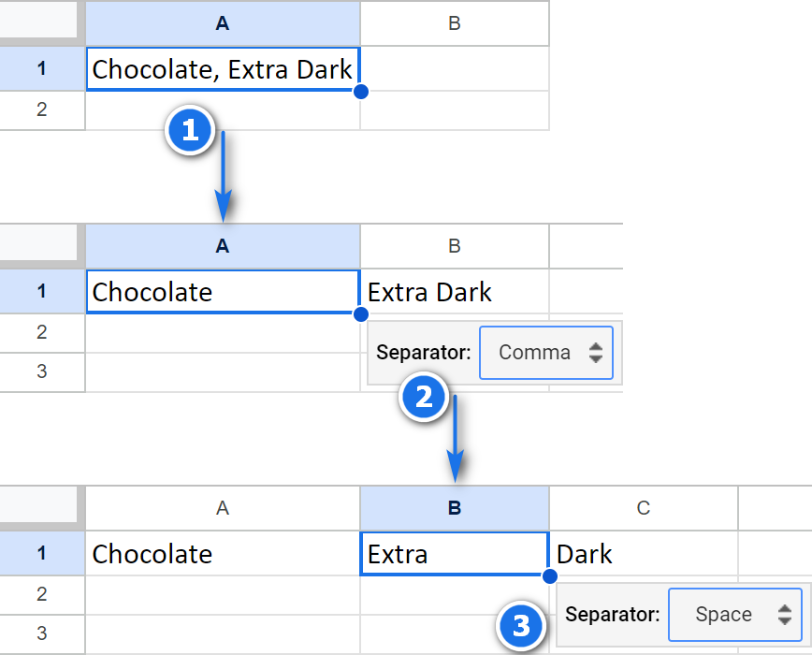812x655 pixels.
Task: Click the fill handle of cell Chocolate, Extra Dark
Action: (362, 92)
